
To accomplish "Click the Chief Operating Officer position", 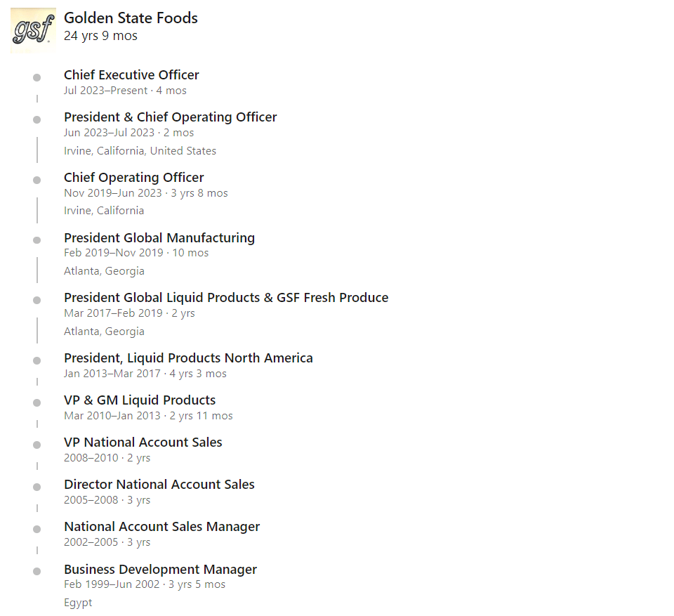I will 133,178.
